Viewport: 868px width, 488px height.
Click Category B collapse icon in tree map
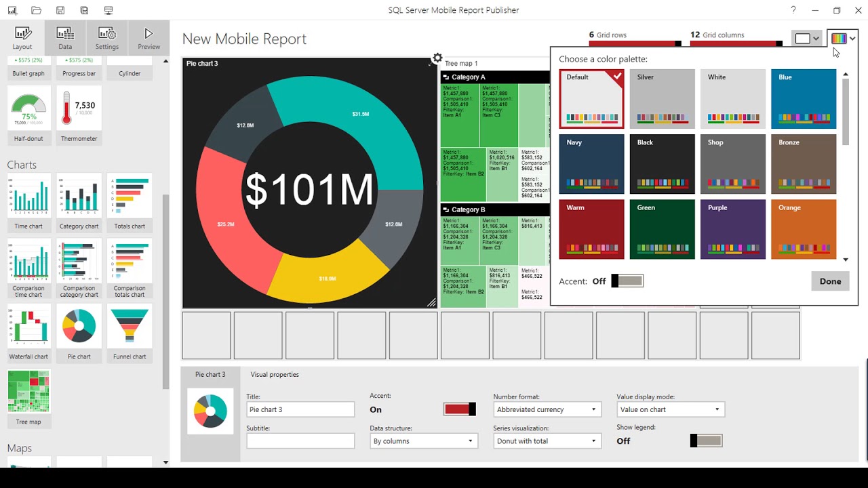pos(446,210)
